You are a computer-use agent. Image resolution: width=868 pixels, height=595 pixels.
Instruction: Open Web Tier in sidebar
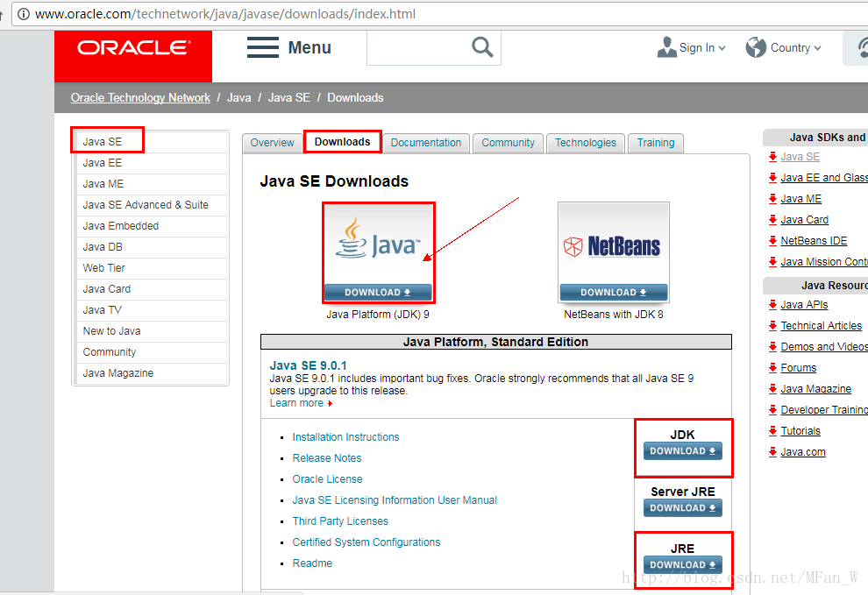[150, 268]
